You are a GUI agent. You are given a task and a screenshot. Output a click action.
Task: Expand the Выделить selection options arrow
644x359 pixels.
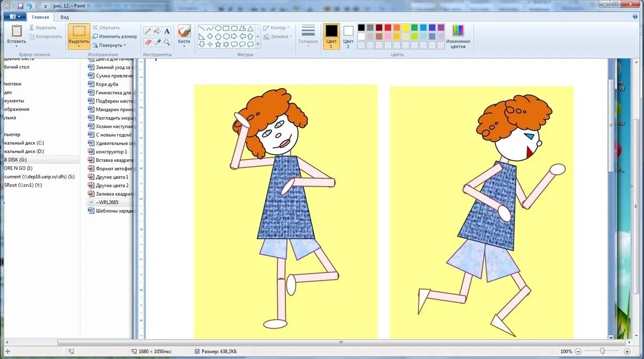point(79,46)
